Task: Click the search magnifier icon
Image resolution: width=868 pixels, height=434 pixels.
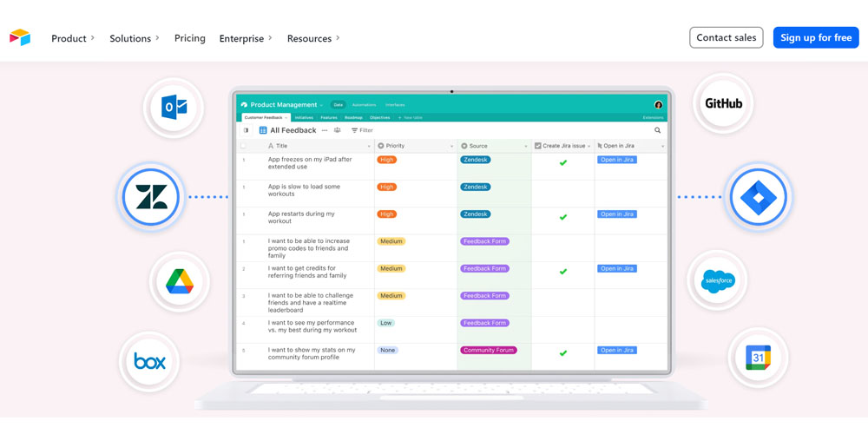Action: (658, 131)
